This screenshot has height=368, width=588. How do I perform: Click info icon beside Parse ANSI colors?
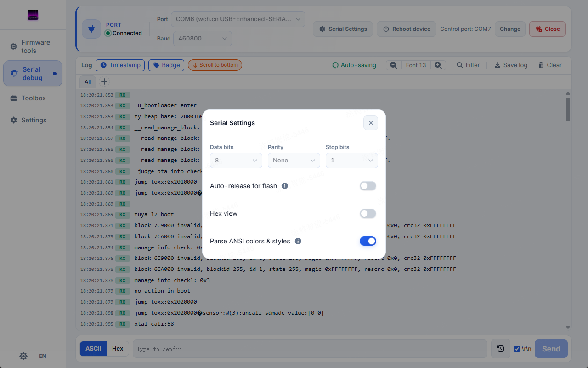tap(298, 241)
